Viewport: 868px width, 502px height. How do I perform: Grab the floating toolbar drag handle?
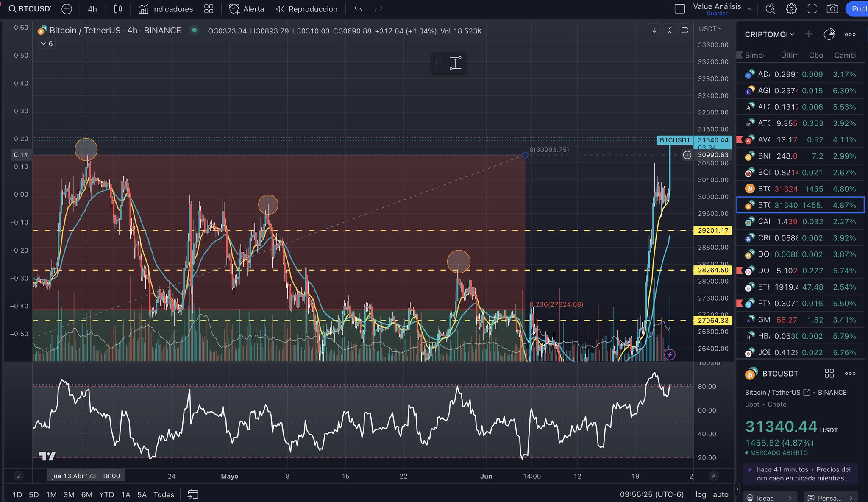coord(438,63)
